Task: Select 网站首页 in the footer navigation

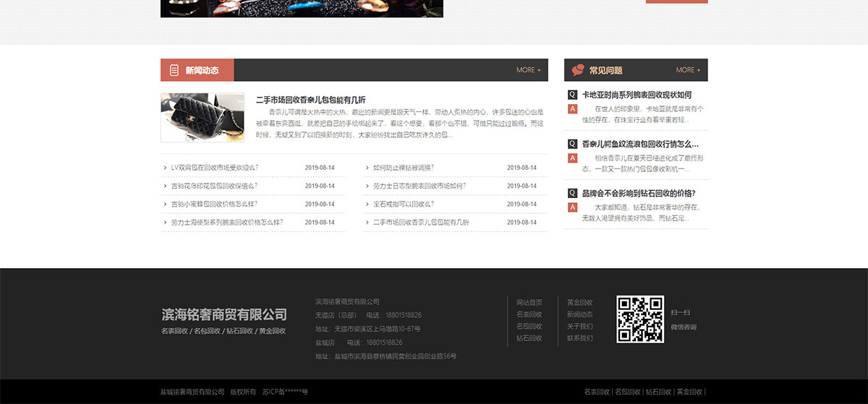Action: coord(529,302)
